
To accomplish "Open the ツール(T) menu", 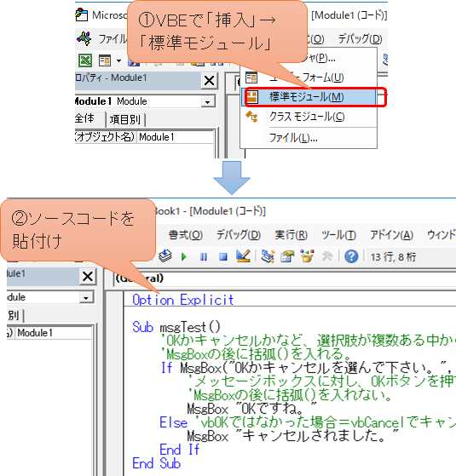I will (338, 235).
